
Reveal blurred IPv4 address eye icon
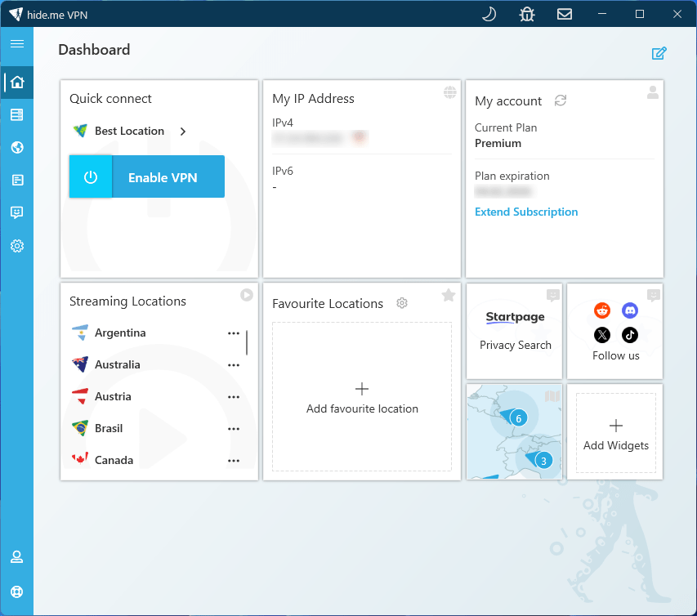click(360, 137)
